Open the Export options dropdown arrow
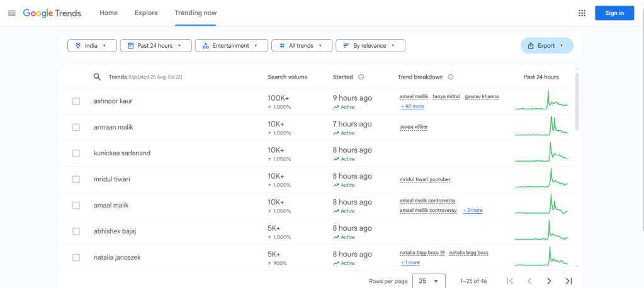The image size is (644, 288). [562, 45]
